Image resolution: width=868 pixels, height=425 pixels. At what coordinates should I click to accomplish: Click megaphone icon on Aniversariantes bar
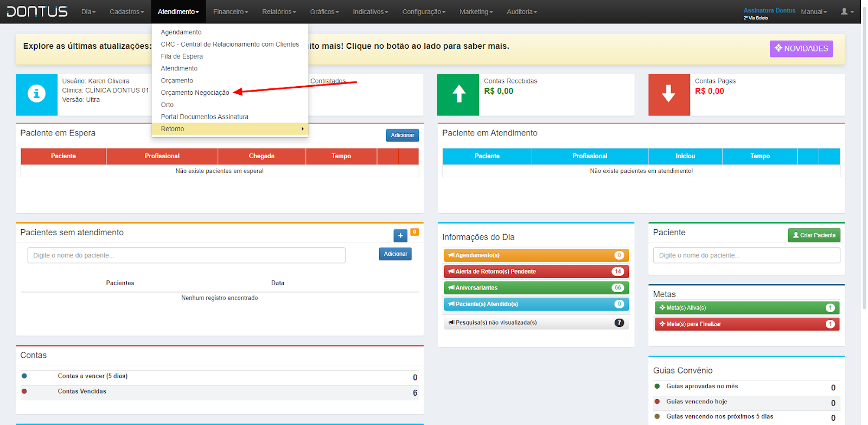click(451, 288)
